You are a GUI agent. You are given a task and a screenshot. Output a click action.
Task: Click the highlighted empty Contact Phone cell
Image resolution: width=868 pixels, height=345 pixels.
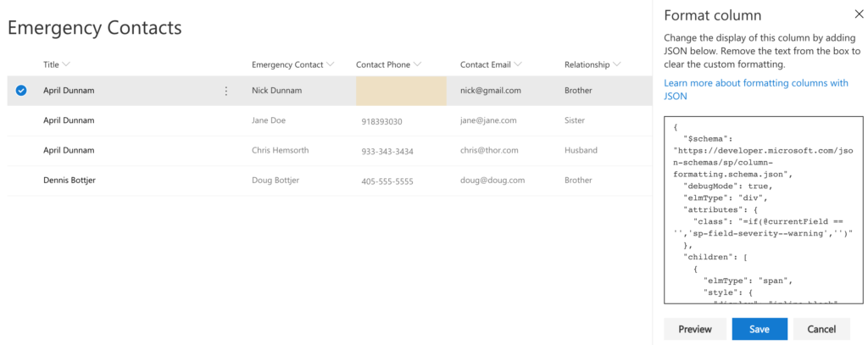coord(401,91)
